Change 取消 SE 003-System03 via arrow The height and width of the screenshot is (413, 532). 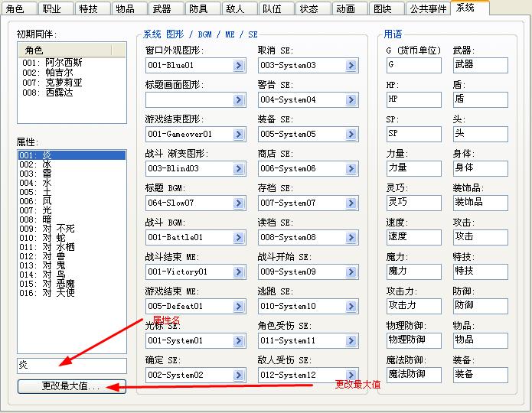pyautogui.click(x=351, y=66)
